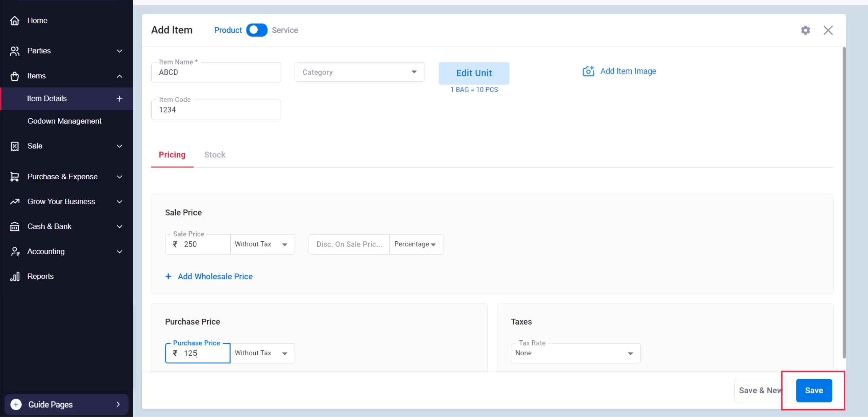Click the Reports bar chart icon
Image resolution: width=868 pixels, height=417 pixels.
[15, 277]
